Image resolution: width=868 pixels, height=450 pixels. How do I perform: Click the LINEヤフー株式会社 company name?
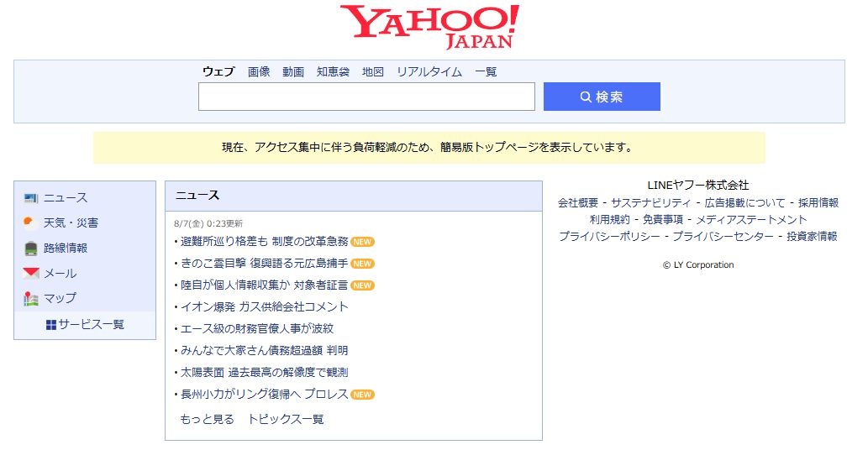pos(698,186)
